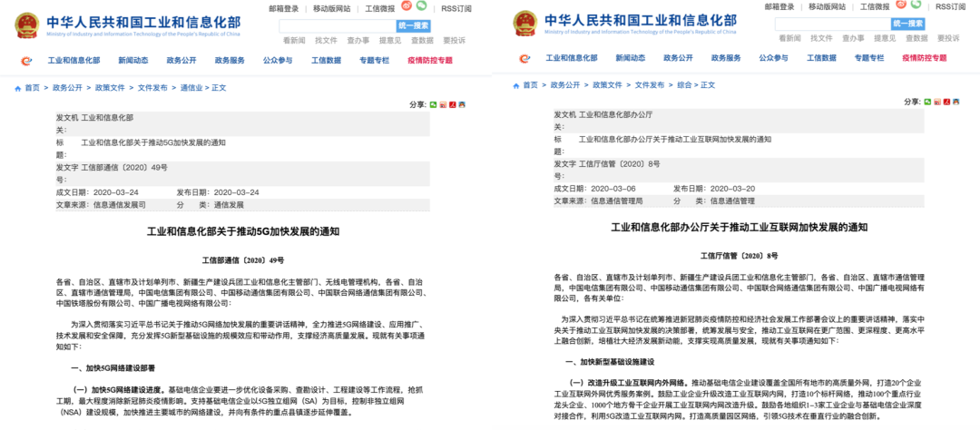
Task: Focus the search input field on the left page
Action: click(338, 25)
